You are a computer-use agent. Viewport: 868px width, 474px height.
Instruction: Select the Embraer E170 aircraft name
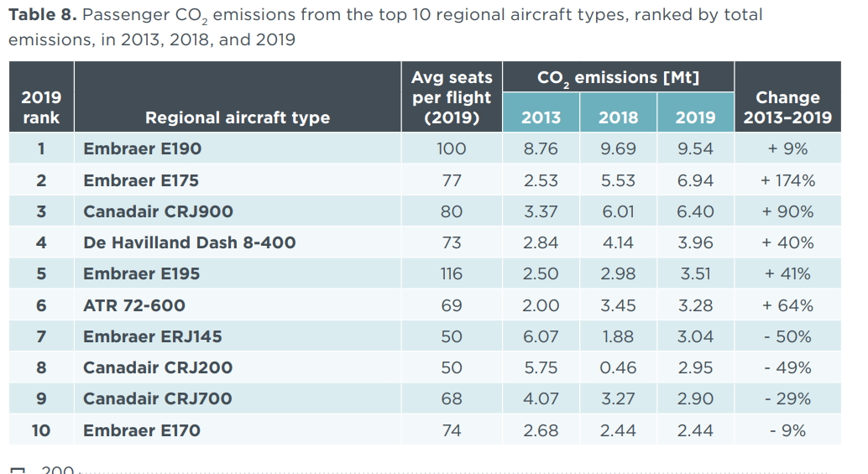(142, 430)
